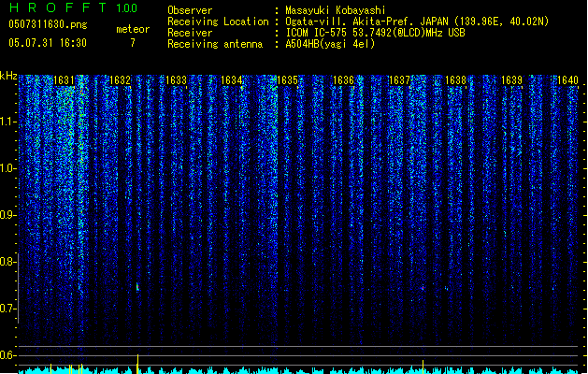588x374 pixels.
Task: Click the 1635 time marker
Action: point(287,80)
